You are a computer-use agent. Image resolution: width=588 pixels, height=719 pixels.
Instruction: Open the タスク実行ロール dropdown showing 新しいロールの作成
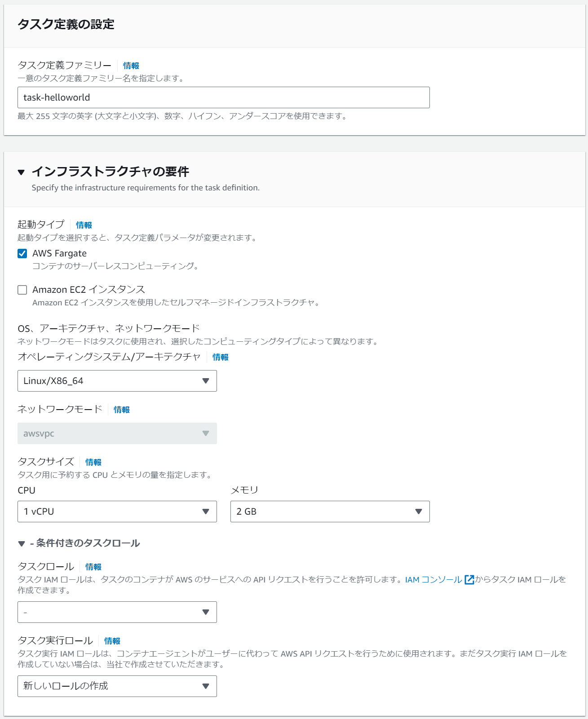point(117,686)
